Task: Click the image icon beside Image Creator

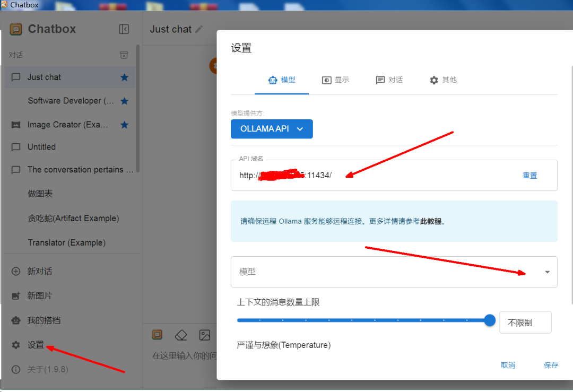Action: (16, 125)
